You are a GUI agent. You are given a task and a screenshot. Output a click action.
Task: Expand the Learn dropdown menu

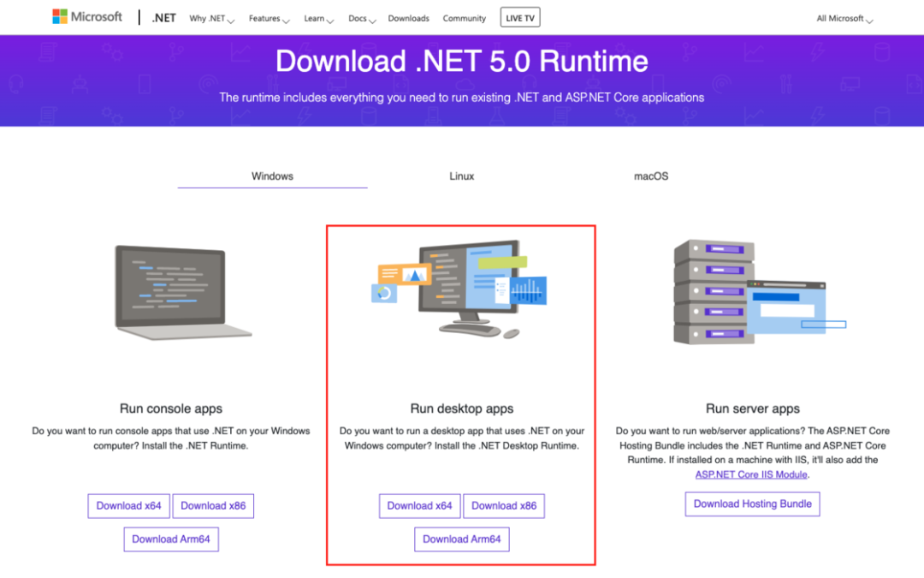(x=319, y=19)
